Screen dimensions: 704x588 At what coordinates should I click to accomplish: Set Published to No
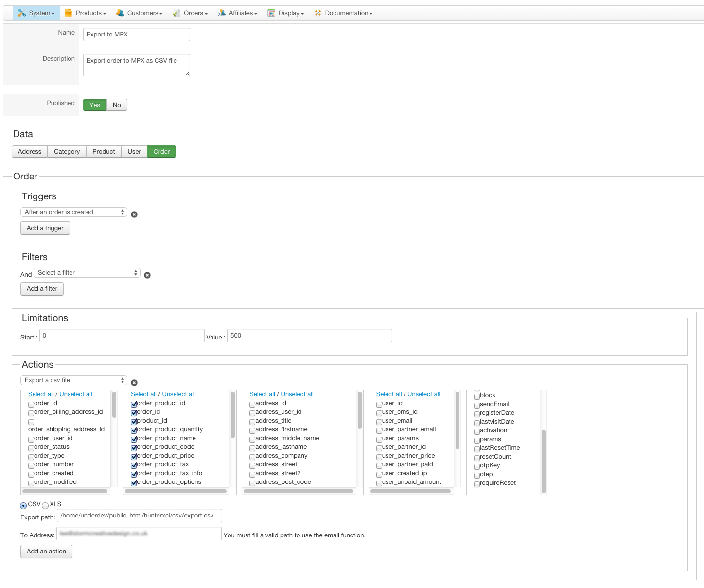tap(117, 105)
